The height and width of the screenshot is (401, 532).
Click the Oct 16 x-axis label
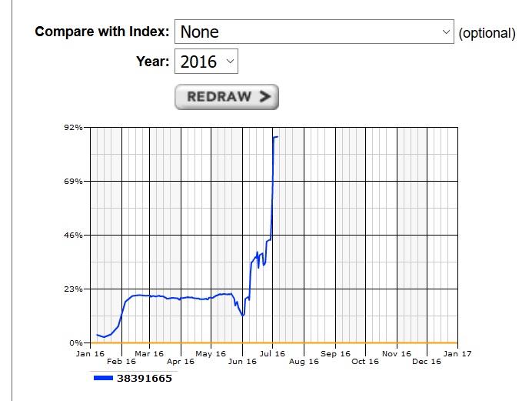pyautogui.click(x=365, y=361)
